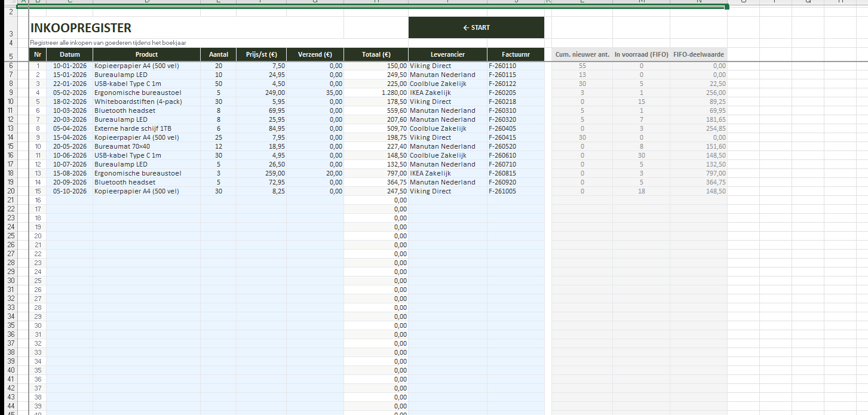
Task: Select the INKOOPREGISTER title cell
Action: click(x=81, y=28)
